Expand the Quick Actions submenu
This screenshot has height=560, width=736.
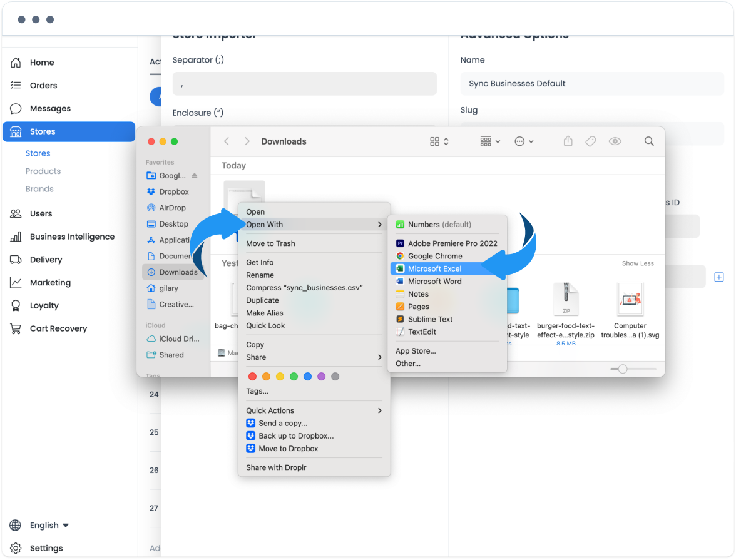[314, 410]
